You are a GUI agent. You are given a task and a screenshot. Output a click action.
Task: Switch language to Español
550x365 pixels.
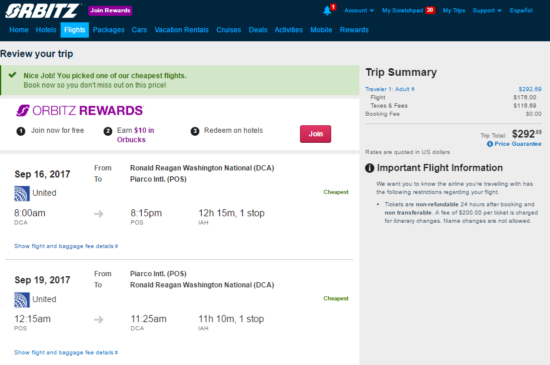pos(521,11)
